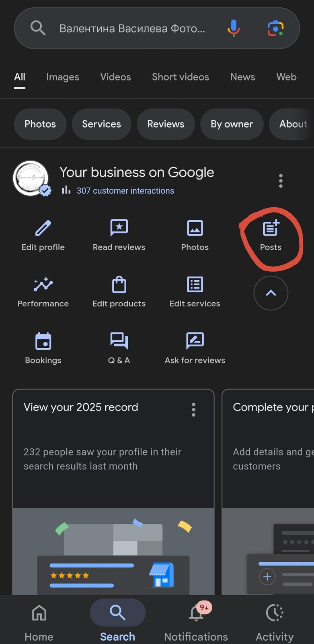Select the All results tab
Viewport: 314px width, 644px height.
[x=20, y=77]
